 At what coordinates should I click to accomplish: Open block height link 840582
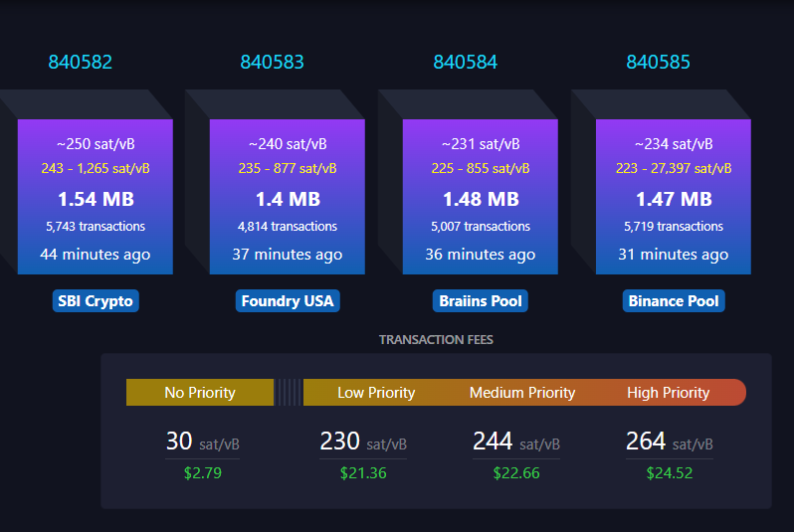[80, 63]
